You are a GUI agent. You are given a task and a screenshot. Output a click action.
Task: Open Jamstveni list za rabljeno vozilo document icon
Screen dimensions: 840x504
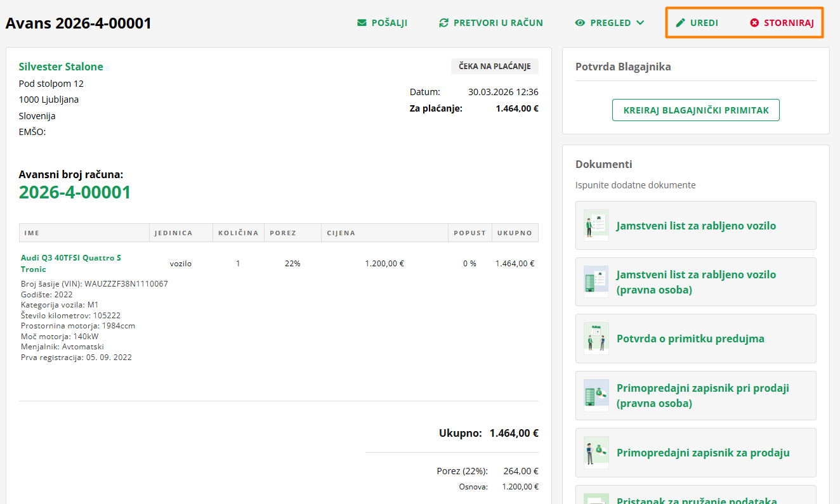coord(596,225)
